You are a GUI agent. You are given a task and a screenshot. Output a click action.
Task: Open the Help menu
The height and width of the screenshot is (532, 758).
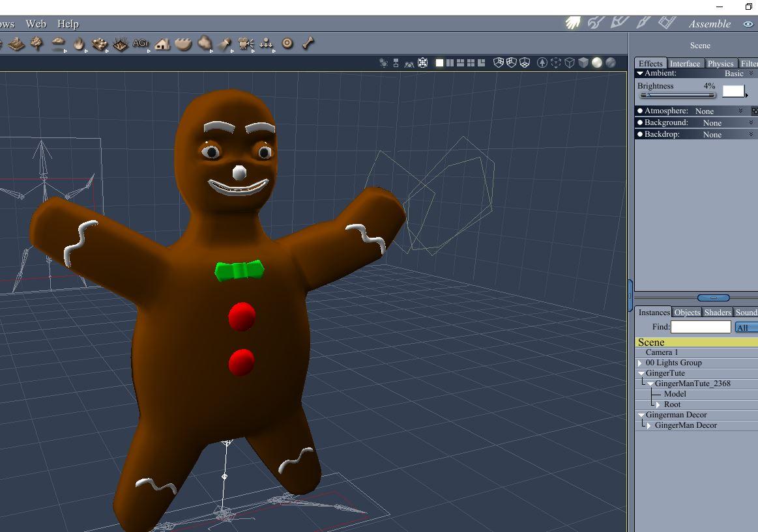(x=68, y=23)
